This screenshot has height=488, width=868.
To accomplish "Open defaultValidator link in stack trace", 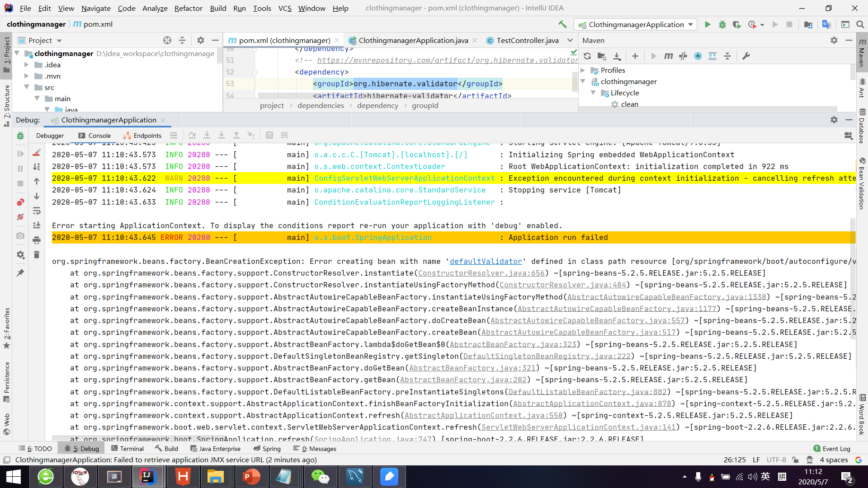I will [486, 261].
